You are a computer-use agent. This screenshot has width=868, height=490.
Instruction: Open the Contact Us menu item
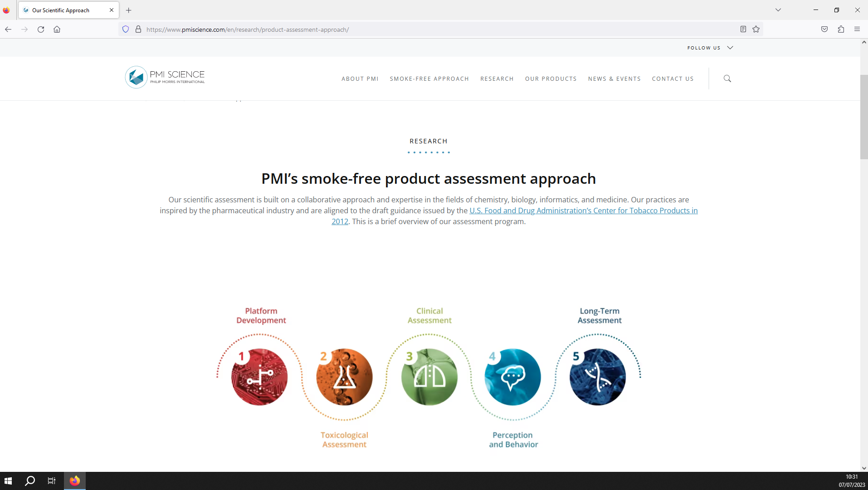click(x=673, y=79)
